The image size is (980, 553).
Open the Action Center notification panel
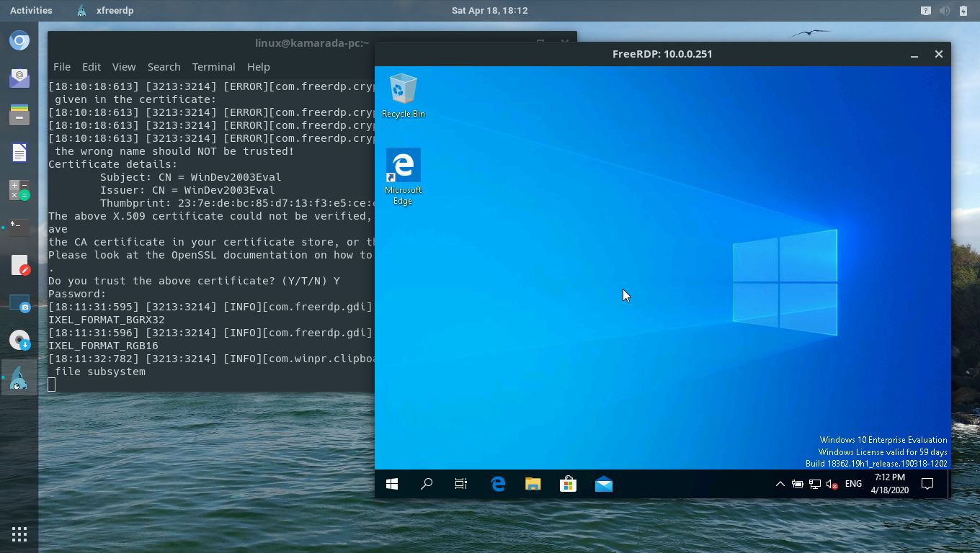click(927, 483)
